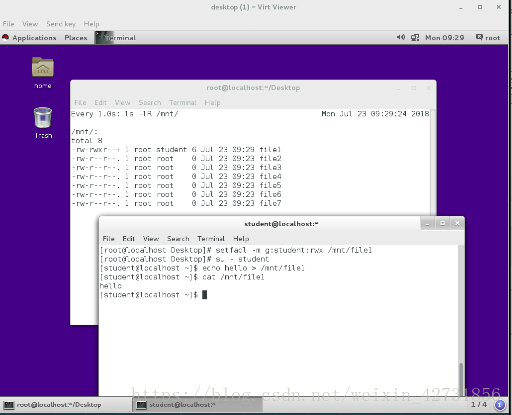Screen dimensions: 512x415
Task: Open the root user menu
Action: pyautogui.click(x=488, y=37)
